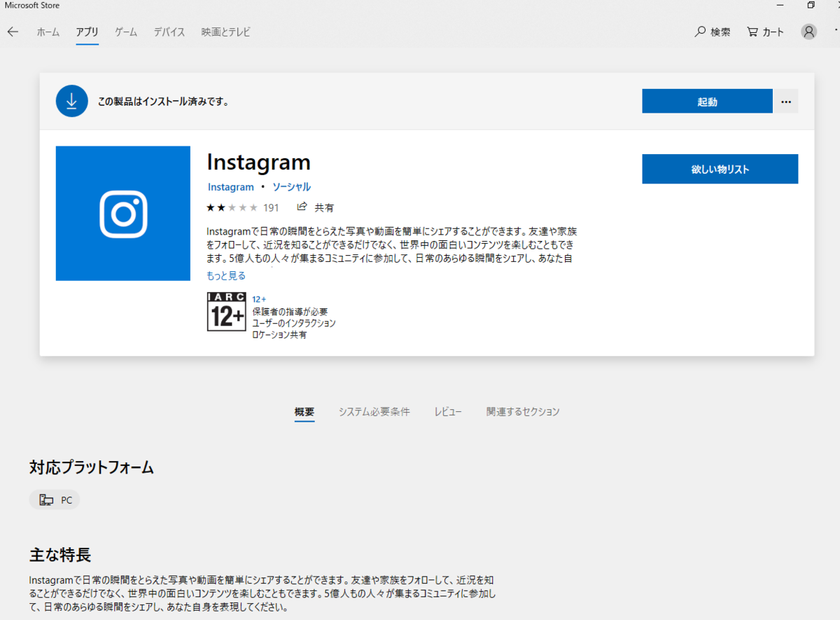Image resolution: width=840 pixels, height=620 pixels.
Task: Open the Instagram publisher link
Action: coord(231,187)
